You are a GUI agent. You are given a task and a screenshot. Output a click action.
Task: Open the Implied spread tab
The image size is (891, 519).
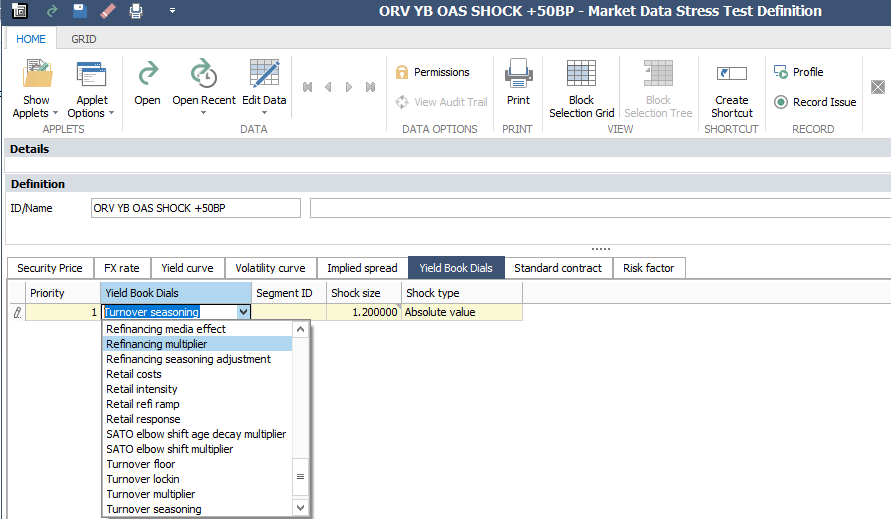pyautogui.click(x=362, y=268)
